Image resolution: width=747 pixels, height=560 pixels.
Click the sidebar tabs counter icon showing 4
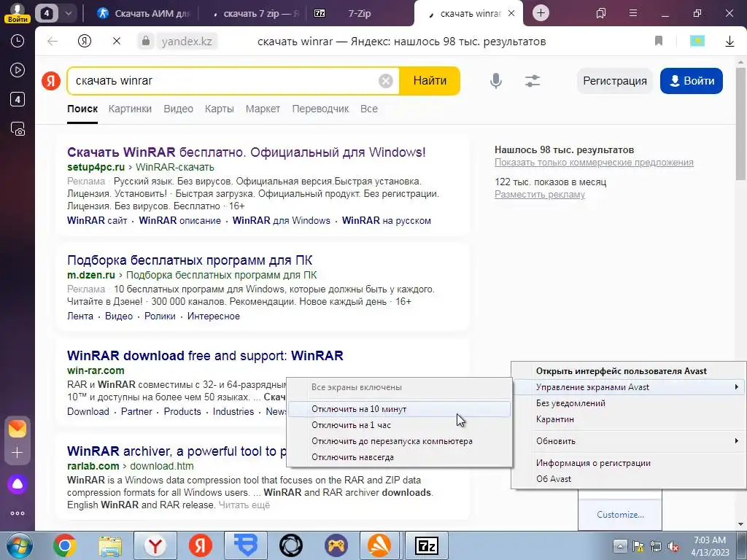coord(18,99)
